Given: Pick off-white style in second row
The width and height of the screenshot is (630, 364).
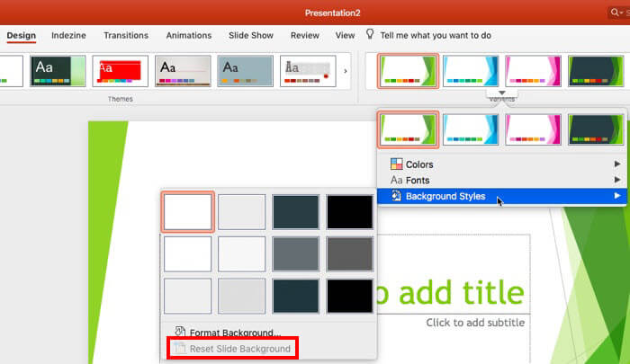Looking at the screenshot, I should pyautogui.click(x=241, y=254).
